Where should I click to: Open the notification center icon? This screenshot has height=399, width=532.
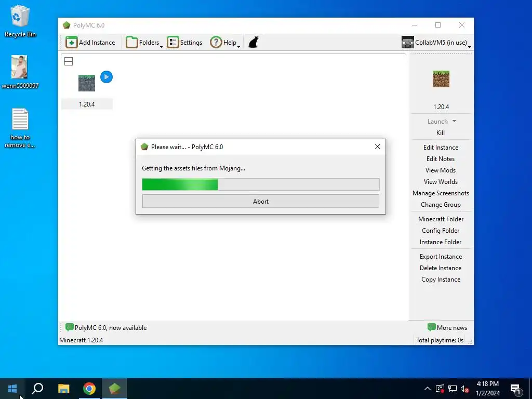click(x=516, y=389)
